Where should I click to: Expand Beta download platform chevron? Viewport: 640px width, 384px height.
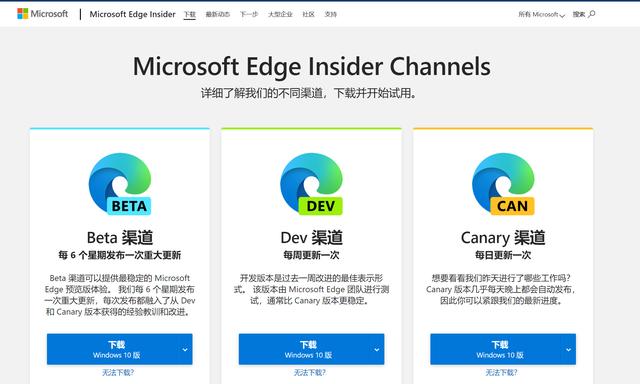(x=185, y=350)
